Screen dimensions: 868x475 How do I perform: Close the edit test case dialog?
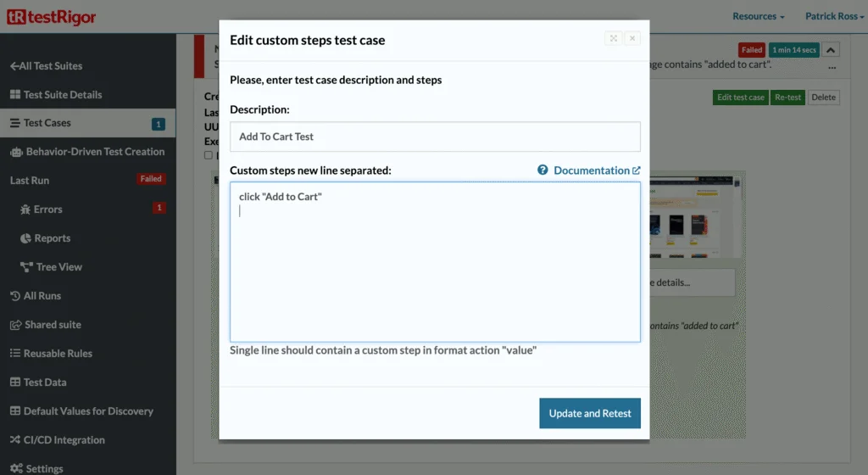point(632,38)
